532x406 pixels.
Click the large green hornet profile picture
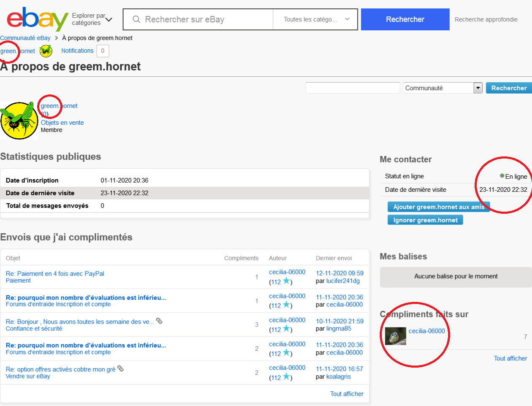coord(19,121)
